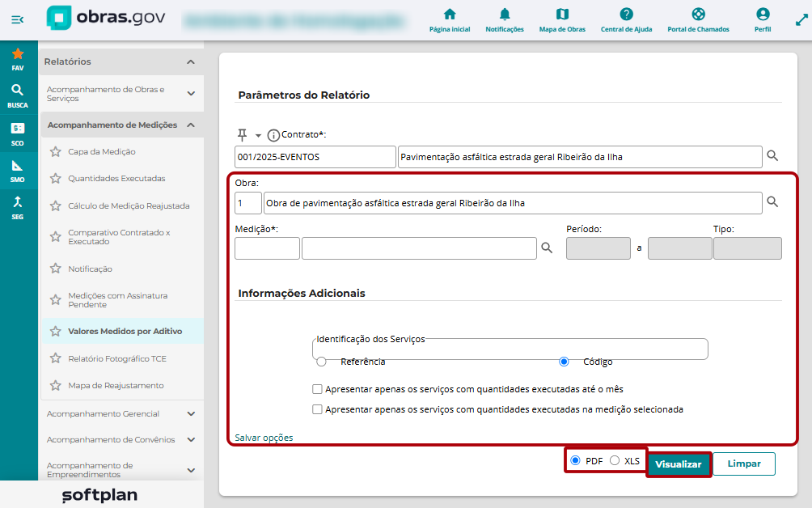This screenshot has width=812, height=508.
Task: Select the Código radio option
Action: click(x=564, y=362)
